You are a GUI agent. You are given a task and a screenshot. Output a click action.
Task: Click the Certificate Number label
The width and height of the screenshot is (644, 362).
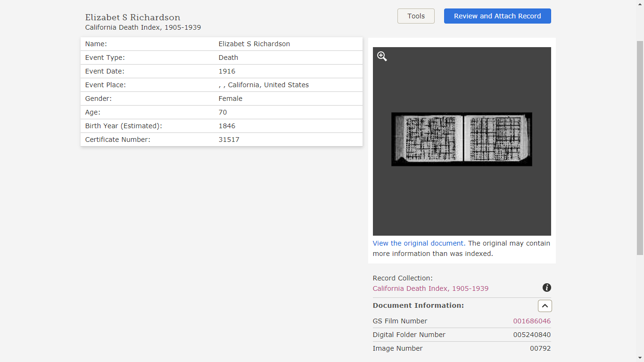[x=118, y=140]
